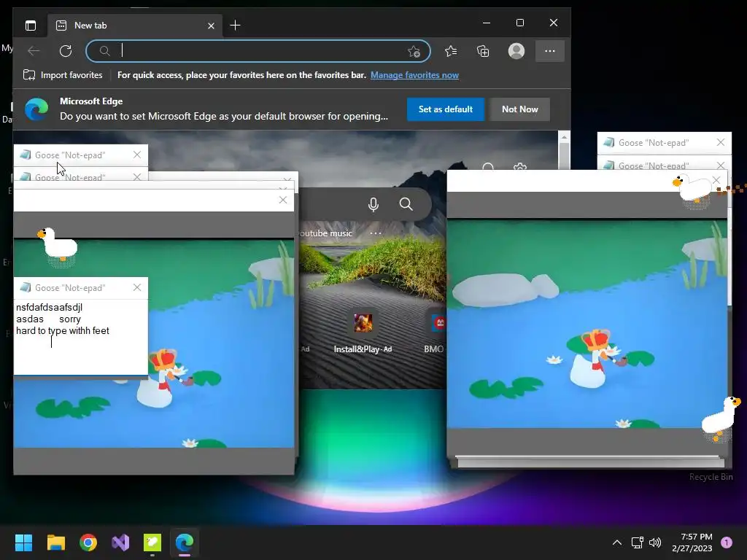The height and width of the screenshot is (560, 747).
Task: Close the left goose picture window
Action: pos(283,200)
